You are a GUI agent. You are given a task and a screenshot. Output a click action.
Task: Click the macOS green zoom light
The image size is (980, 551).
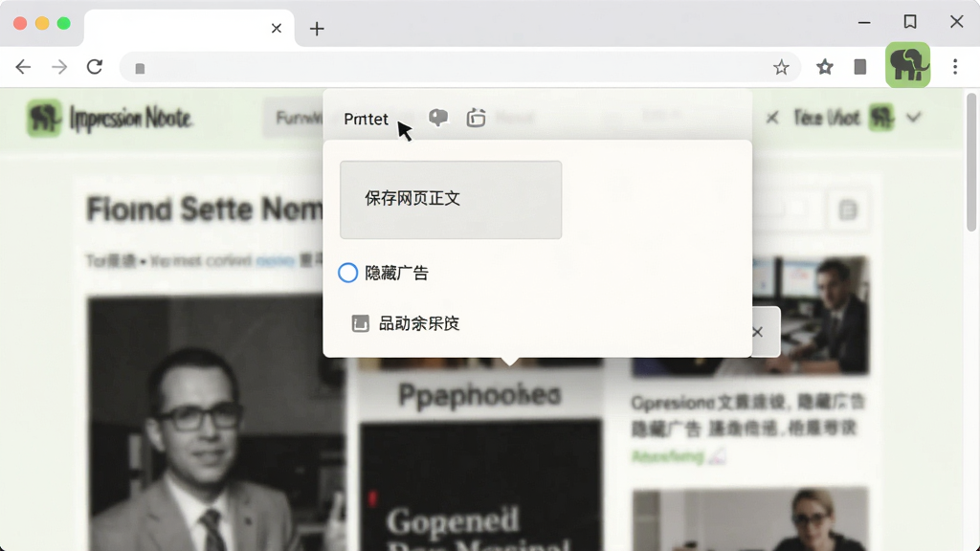click(64, 23)
